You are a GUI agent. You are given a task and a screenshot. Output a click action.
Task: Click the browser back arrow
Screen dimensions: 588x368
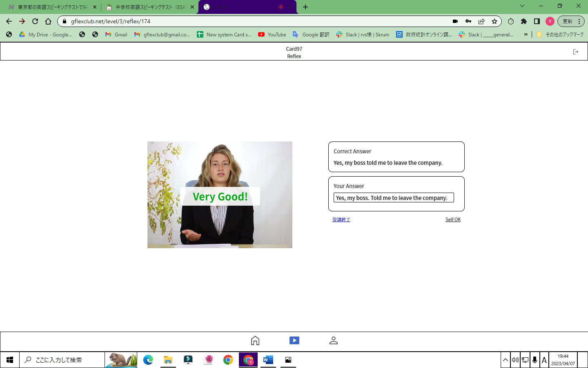pos(9,21)
